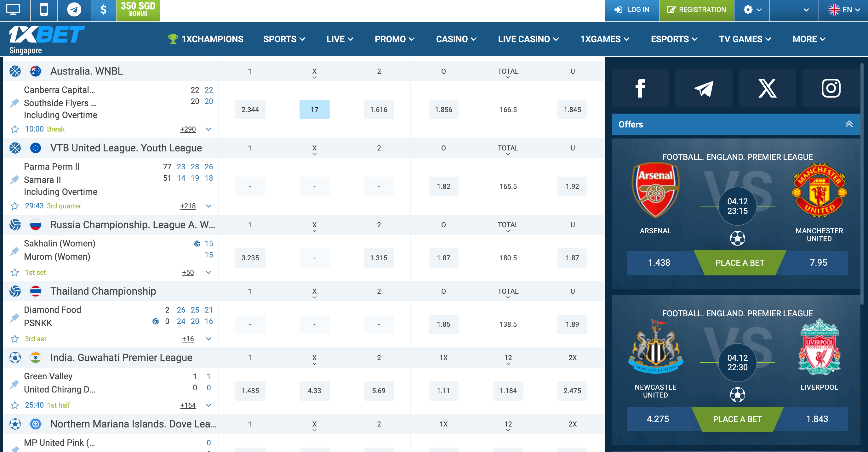The image size is (868, 452).
Task: Click the Arsenal club crest
Action: coord(655,190)
